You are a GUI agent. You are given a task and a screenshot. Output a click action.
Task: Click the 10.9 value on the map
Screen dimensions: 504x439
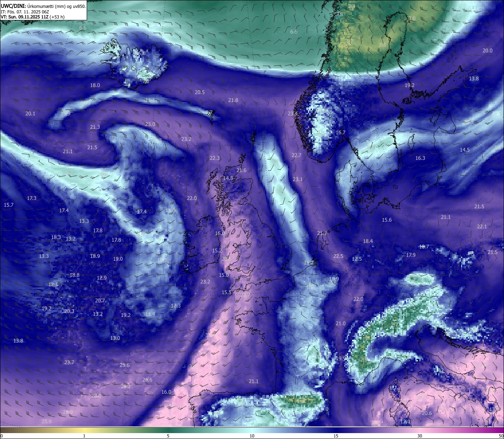pos(334,279)
